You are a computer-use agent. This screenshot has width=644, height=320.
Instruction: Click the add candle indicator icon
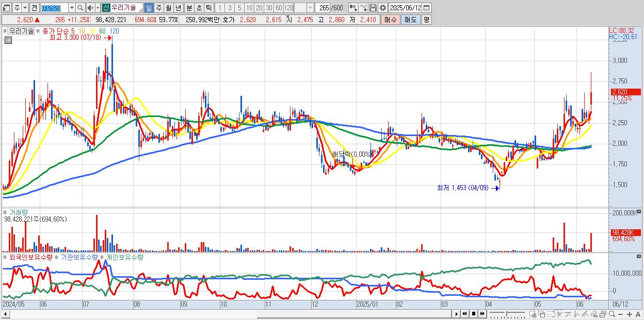click(353, 8)
